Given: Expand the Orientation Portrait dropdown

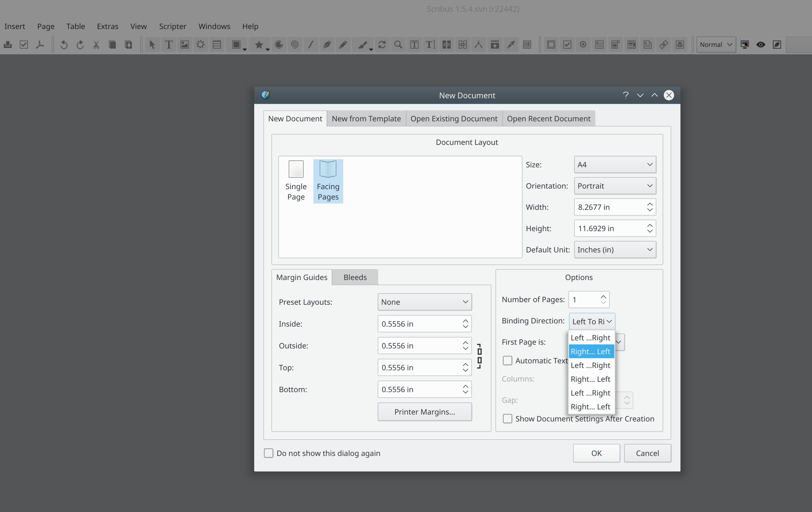Looking at the screenshot, I should pyautogui.click(x=615, y=186).
